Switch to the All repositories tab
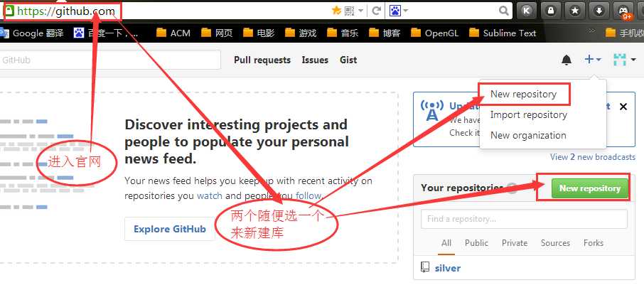Viewport: 644px width, 285px height. click(x=446, y=243)
